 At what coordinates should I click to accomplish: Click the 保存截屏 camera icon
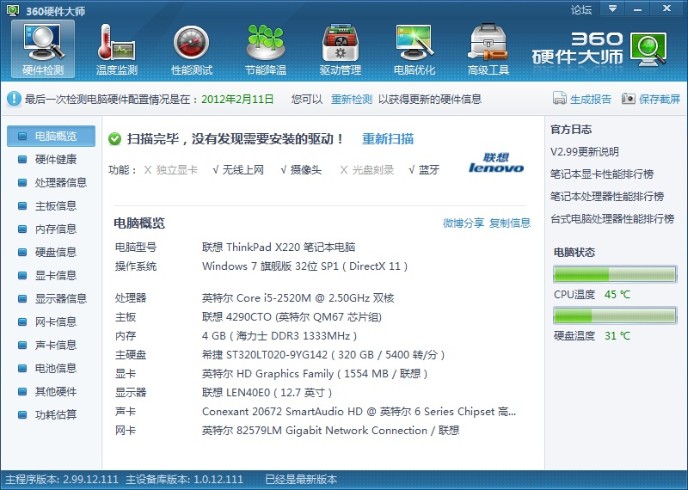click(x=628, y=98)
